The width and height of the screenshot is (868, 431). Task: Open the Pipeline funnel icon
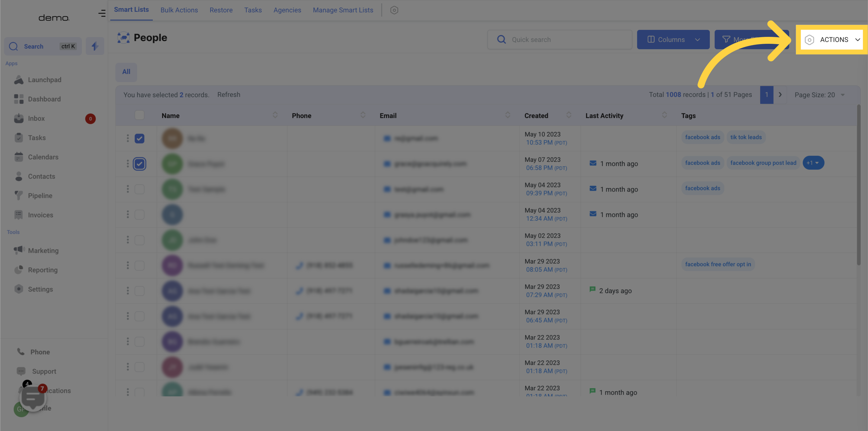tap(19, 196)
